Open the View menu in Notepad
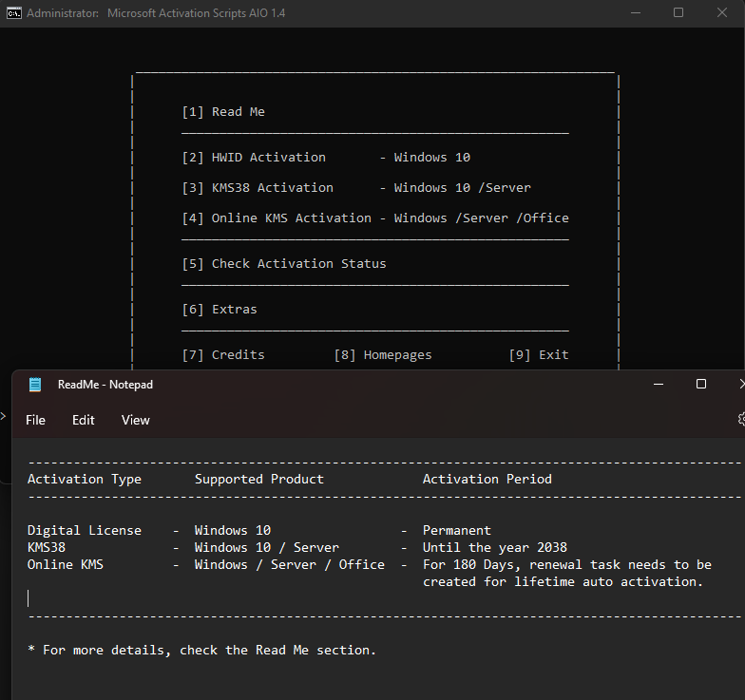 tap(136, 420)
